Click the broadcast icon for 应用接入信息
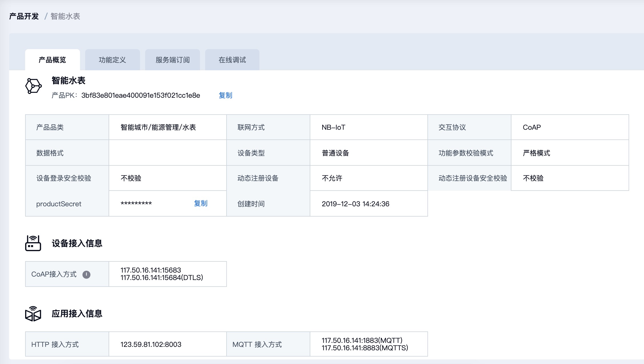 (33, 314)
